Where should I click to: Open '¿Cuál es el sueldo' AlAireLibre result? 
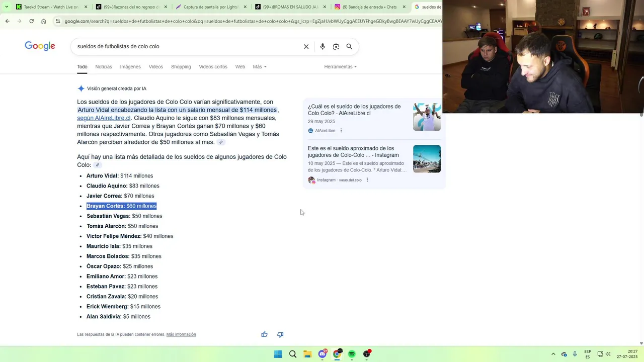[x=354, y=110]
